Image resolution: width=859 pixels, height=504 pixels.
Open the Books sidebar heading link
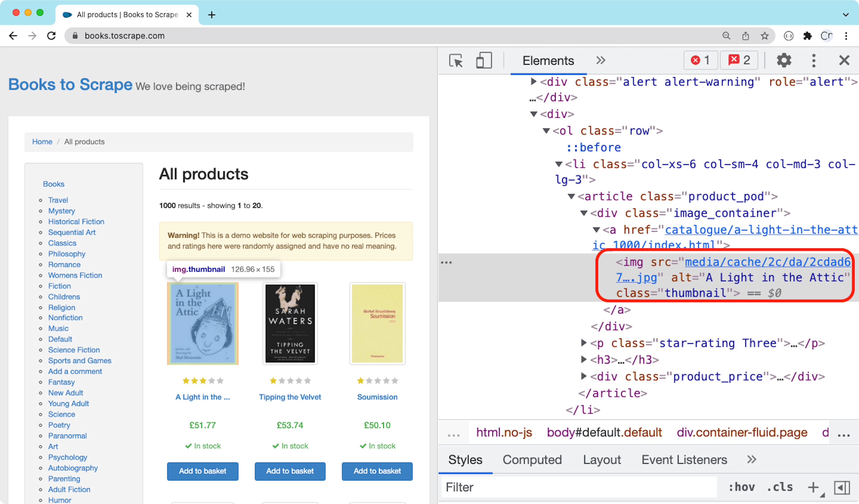[53, 184]
